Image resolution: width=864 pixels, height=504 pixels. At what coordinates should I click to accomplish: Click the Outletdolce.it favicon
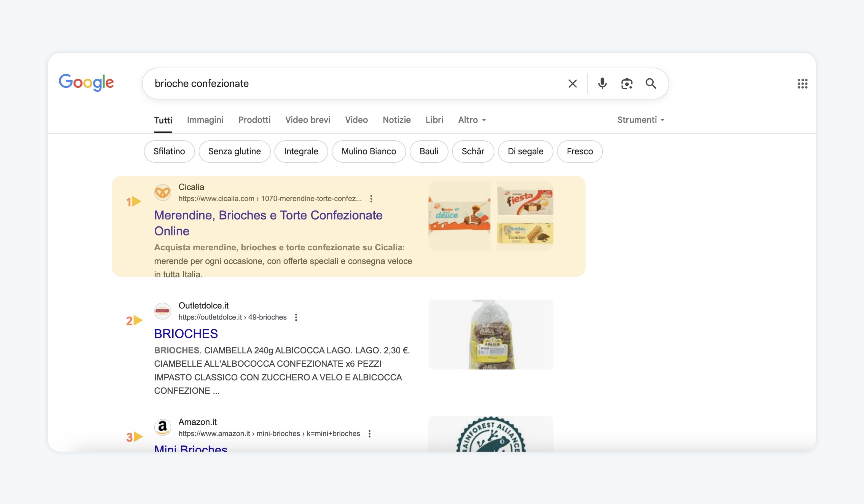point(162,311)
